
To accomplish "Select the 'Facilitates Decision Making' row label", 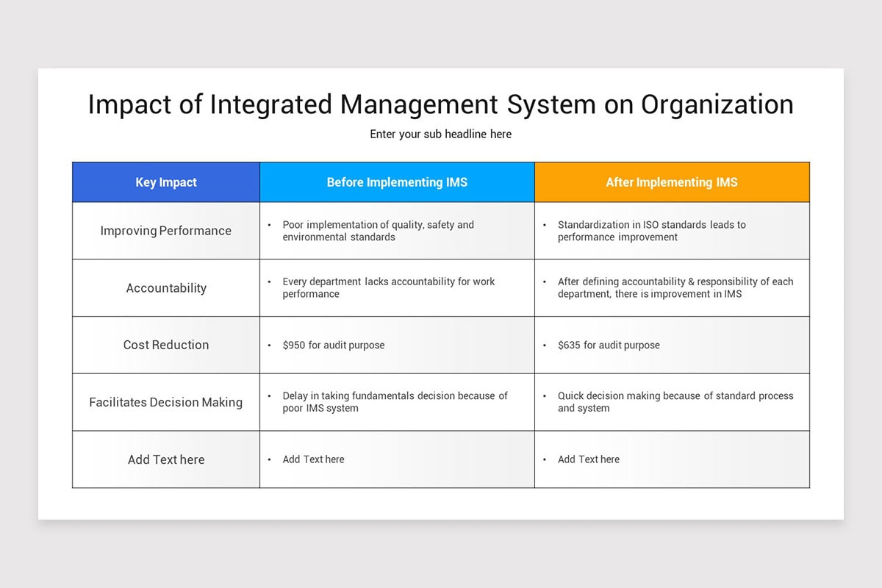I will pos(165,402).
